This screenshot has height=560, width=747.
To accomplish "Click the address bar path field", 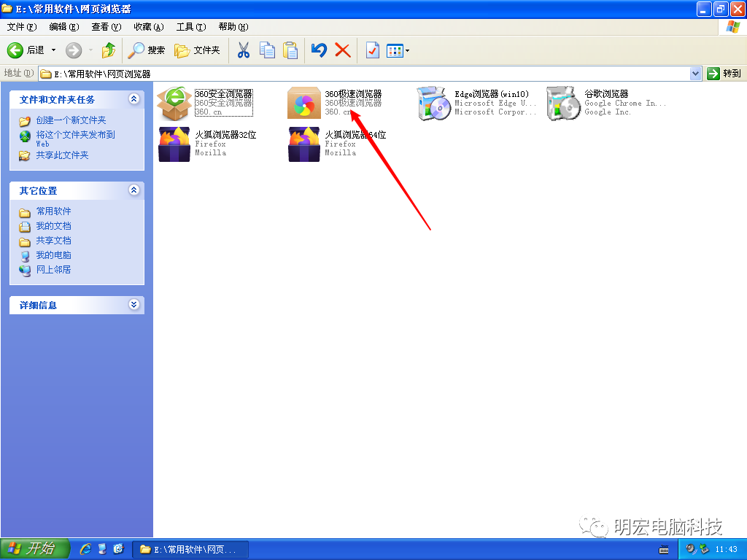I will 365,74.
